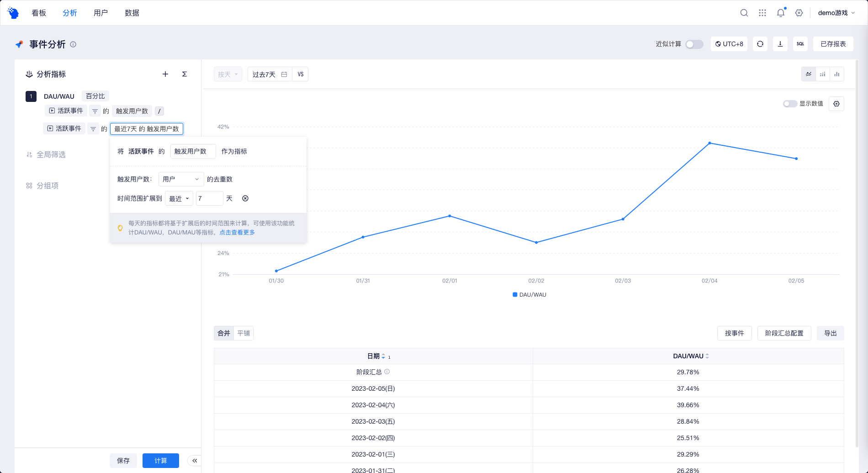Go to the 数据 menu

click(x=132, y=13)
